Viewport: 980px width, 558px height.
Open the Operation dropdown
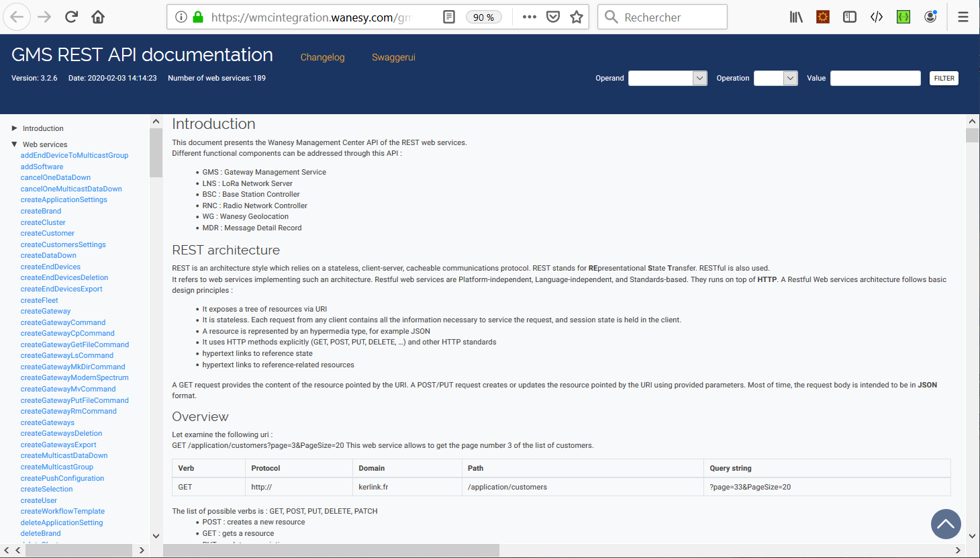point(775,78)
